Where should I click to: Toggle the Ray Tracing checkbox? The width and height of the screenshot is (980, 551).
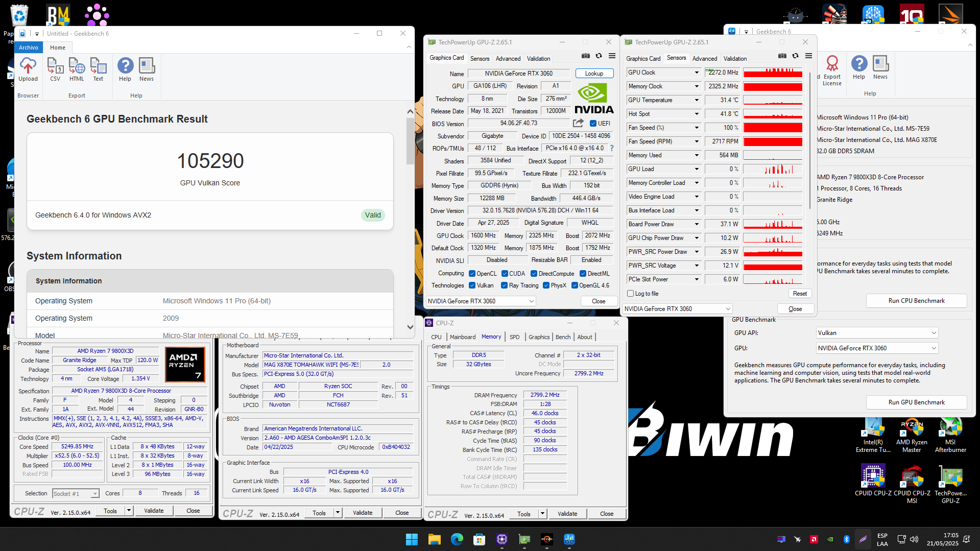pos(505,285)
